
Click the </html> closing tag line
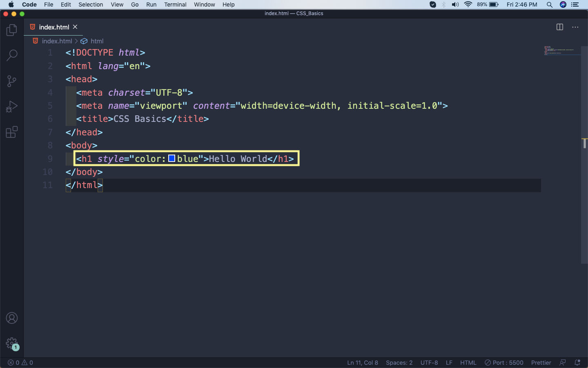84,185
